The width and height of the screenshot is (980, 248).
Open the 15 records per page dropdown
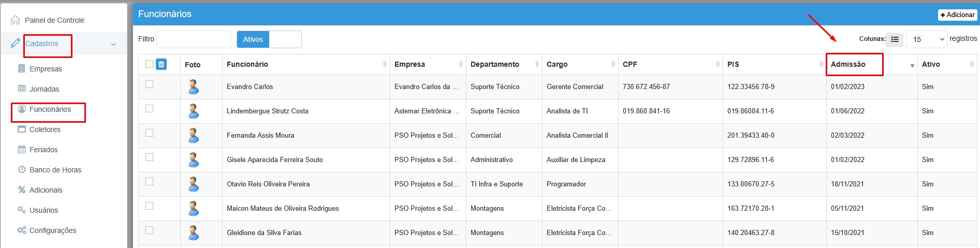(927, 39)
